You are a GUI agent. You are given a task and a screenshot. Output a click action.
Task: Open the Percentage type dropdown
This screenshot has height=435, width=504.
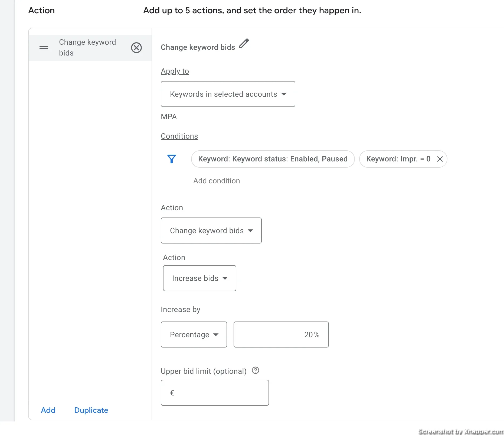click(x=194, y=335)
